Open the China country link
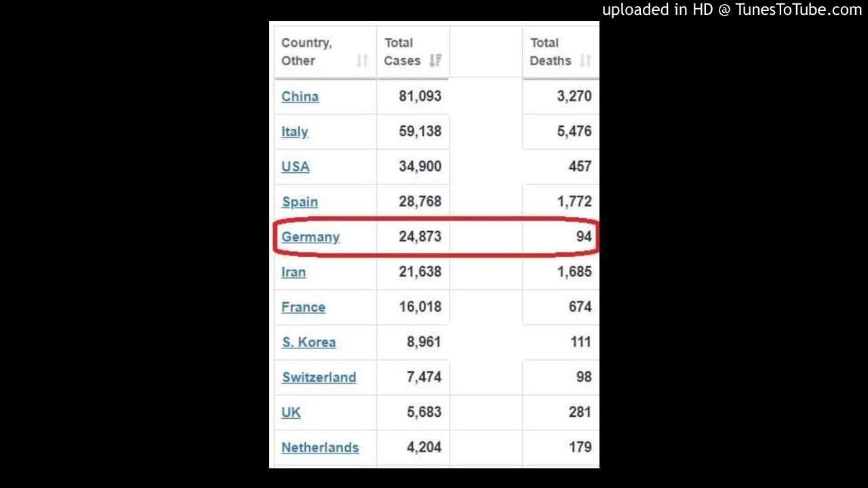 [300, 96]
